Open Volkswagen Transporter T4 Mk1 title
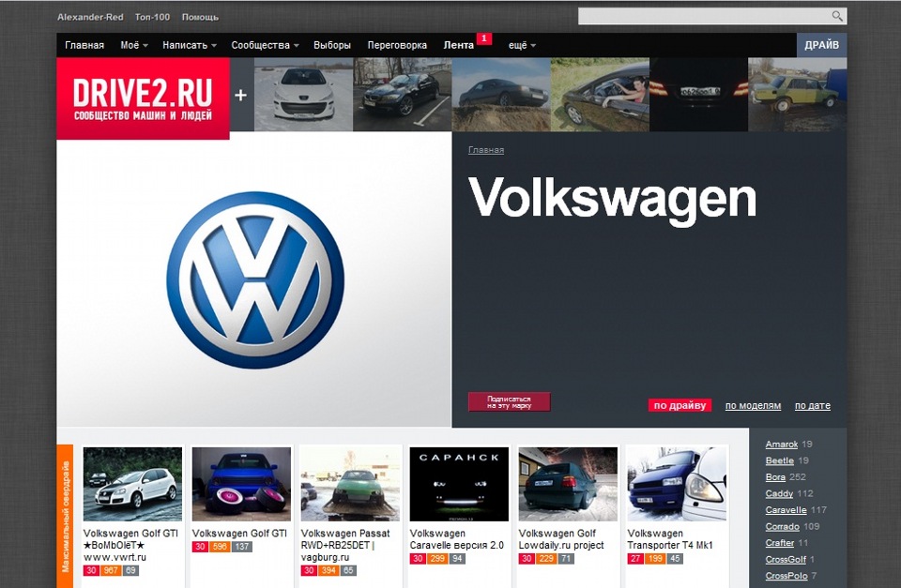The image size is (901, 588). (x=670, y=539)
